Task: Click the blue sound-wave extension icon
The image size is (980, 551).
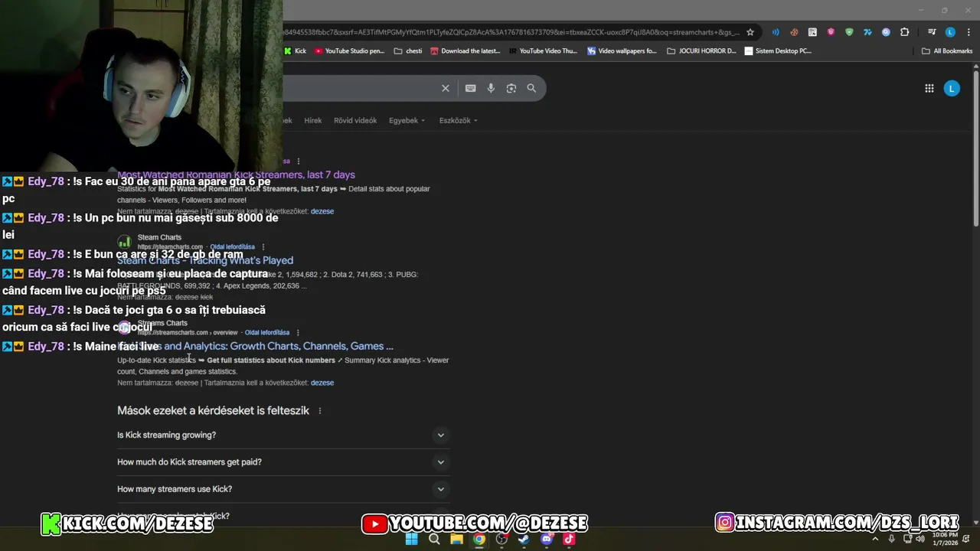Action: coord(776,32)
